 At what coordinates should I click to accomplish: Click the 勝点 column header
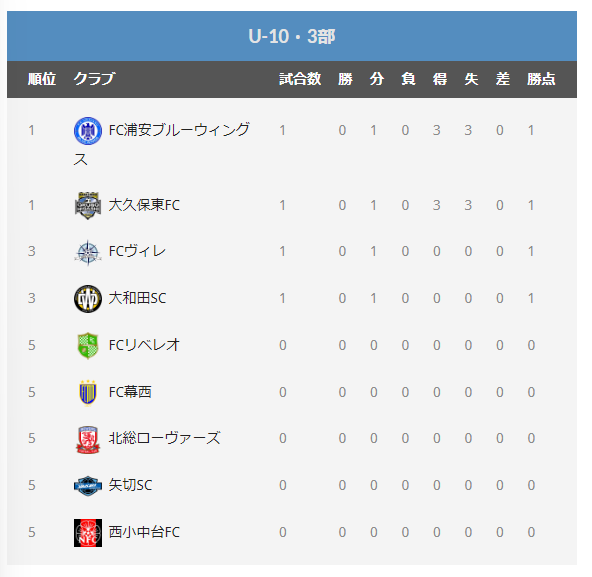(x=541, y=79)
